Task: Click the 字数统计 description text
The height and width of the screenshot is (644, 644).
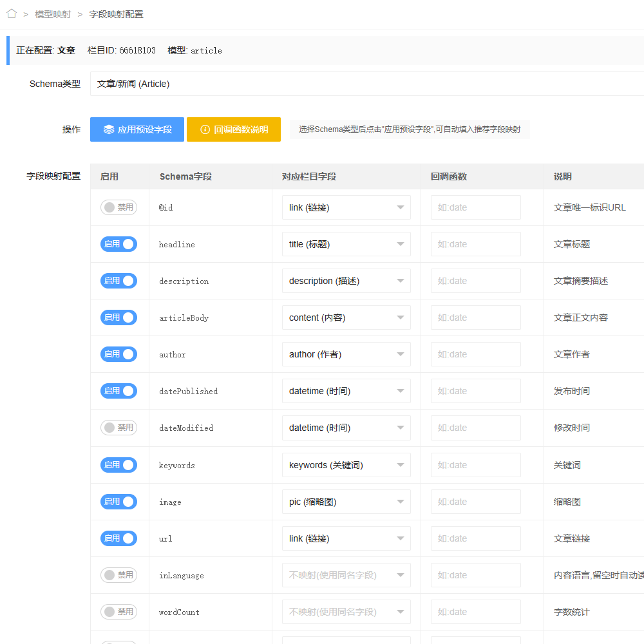Action: [571, 612]
